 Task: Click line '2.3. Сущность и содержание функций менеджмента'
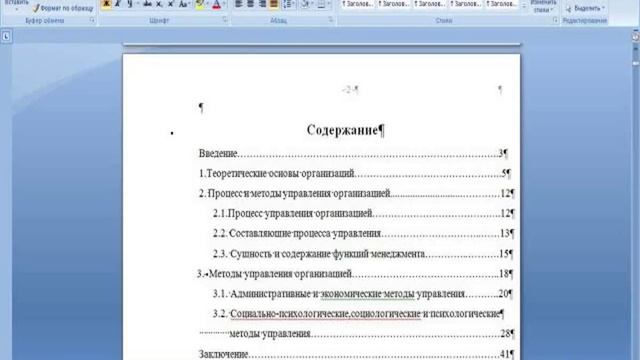pos(363,254)
